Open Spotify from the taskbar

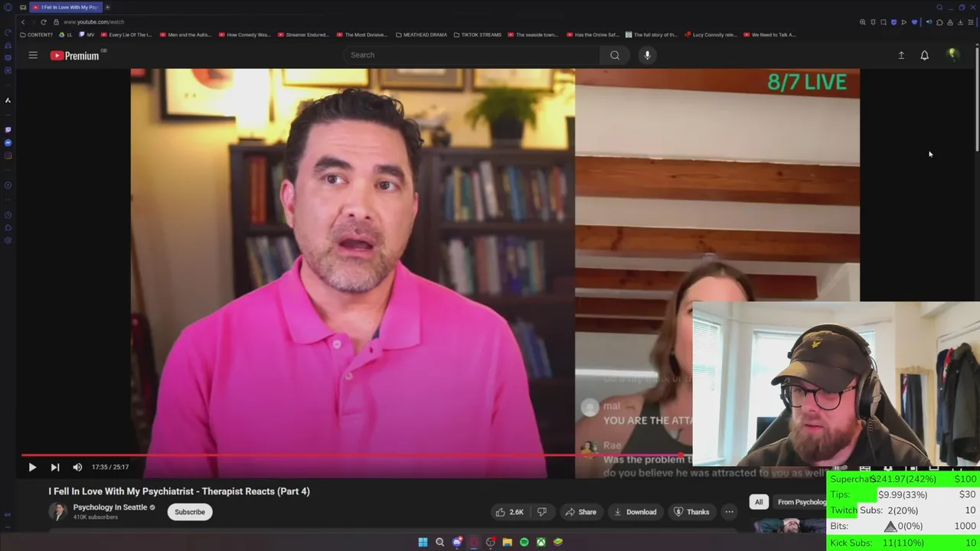[524, 542]
